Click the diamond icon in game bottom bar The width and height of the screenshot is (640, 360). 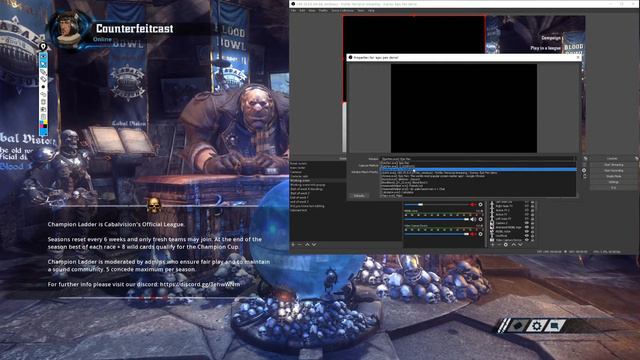[518, 326]
